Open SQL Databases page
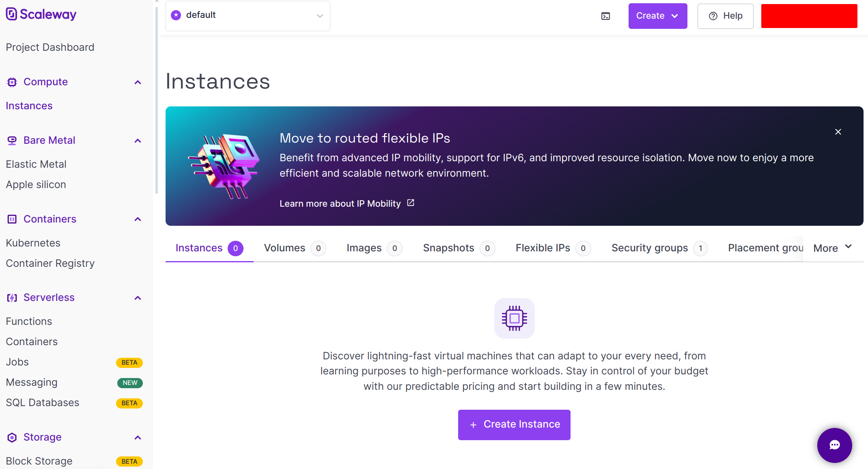The height and width of the screenshot is (469, 868). [42, 403]
